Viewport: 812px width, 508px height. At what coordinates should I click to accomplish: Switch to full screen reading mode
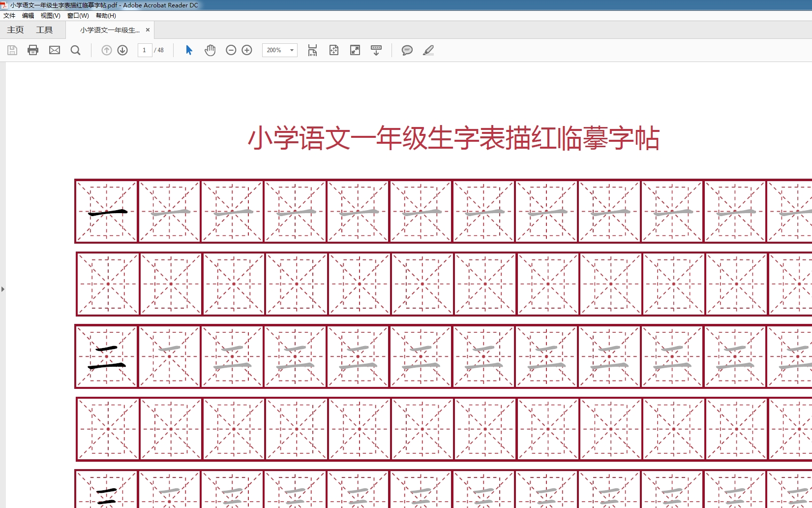[x=355, y=50]
